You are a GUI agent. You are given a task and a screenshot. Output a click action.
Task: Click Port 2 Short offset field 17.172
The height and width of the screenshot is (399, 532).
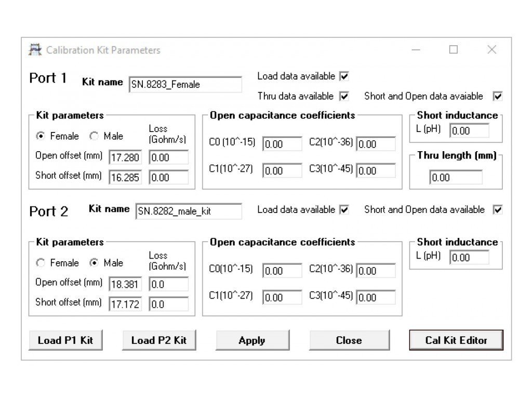pos(125,304)
